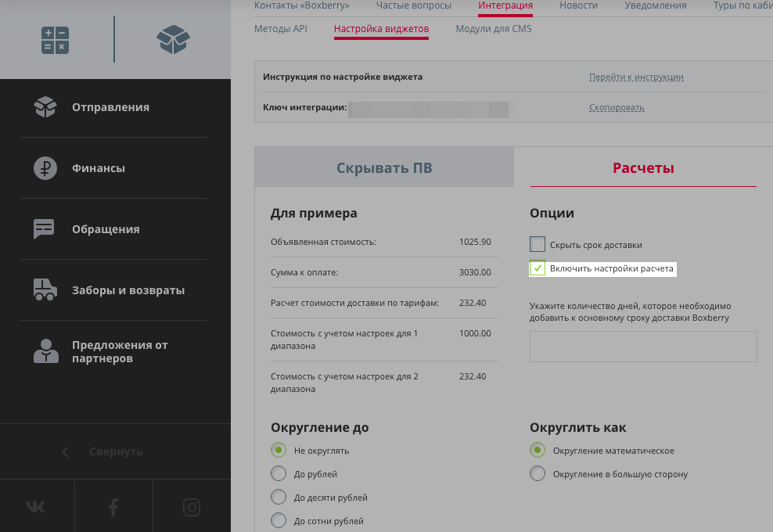Viewport: 773px width, 532px height.
Task: Select До сотни рублей rounding option
Action: [279, 520]
